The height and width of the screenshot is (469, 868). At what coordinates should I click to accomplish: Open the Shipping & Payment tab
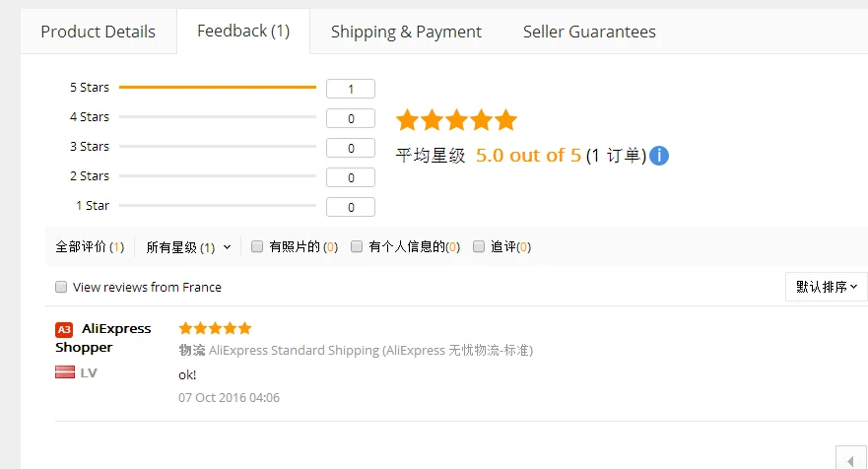point(406,32)
